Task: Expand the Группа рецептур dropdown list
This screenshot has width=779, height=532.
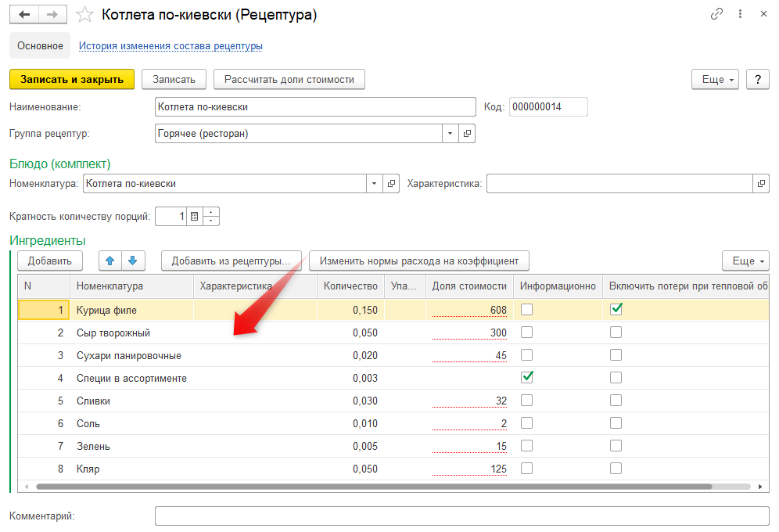Action: point(450,134)
